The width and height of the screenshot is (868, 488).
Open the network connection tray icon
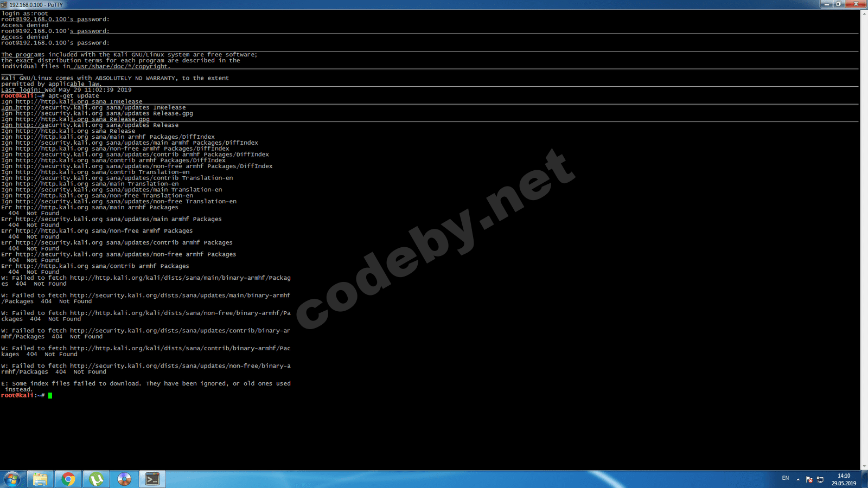pos(820,479)
